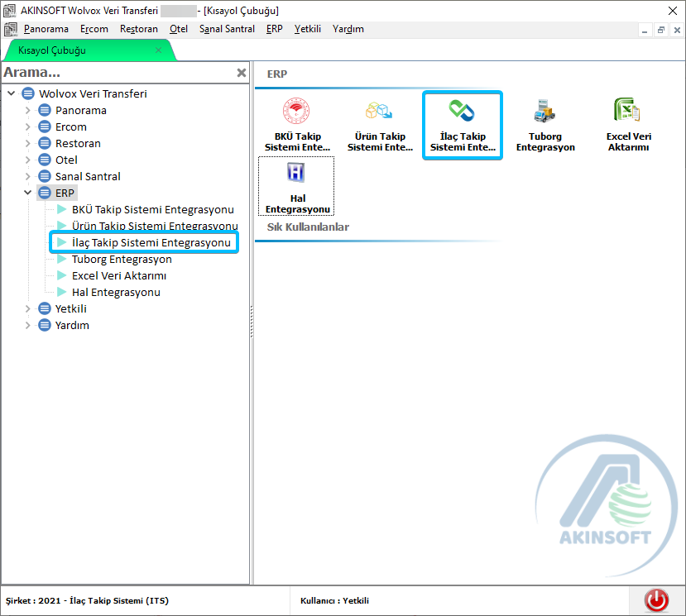Restore the inner child window
Viewport: 686px width, 616px height.
pyautogui.click(x=661, y=30)
